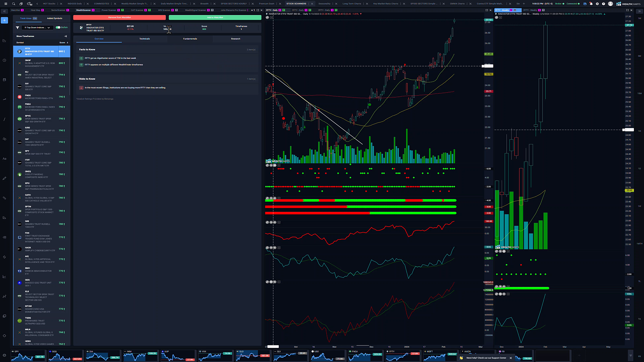644x362 pixels.
Task: Maximize the scanner panel
Action: click(x=258, y=10)
